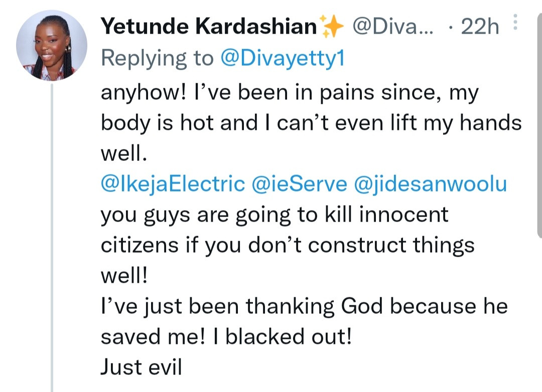This screenshot has height=392, width=542.
Task: Click the lone "well." text line
Action: [x=124, y=154]
